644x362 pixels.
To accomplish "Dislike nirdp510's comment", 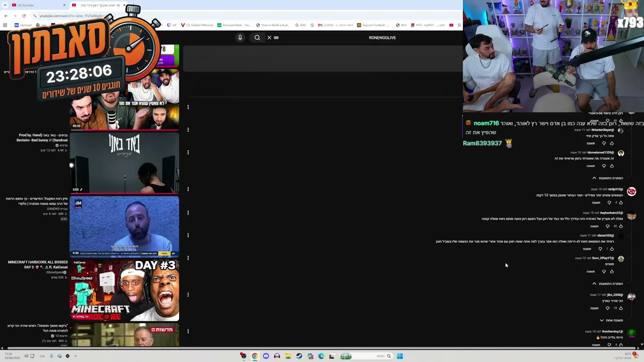I will pyautogui.click(x=609, y=203).
